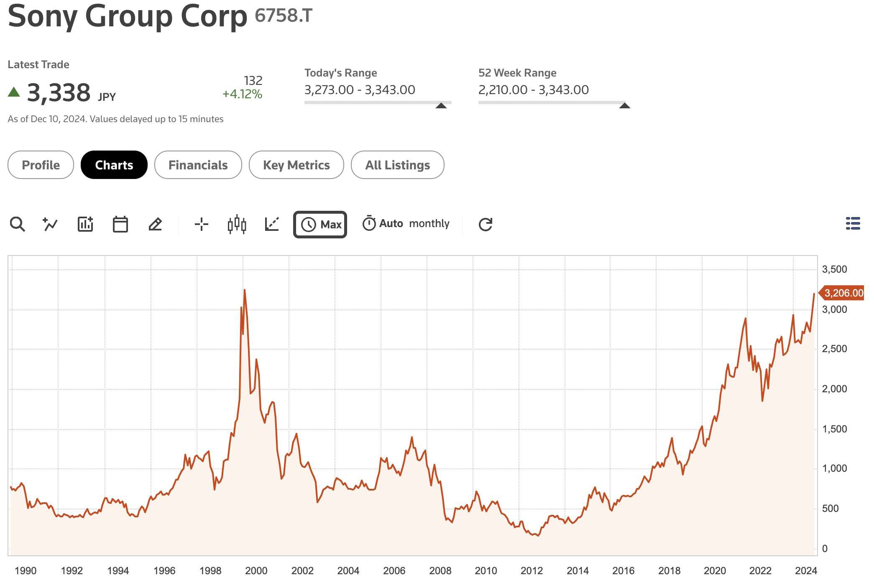Open the Max time range selector
This screenshot has height=588, width=874.
[320, 225]
